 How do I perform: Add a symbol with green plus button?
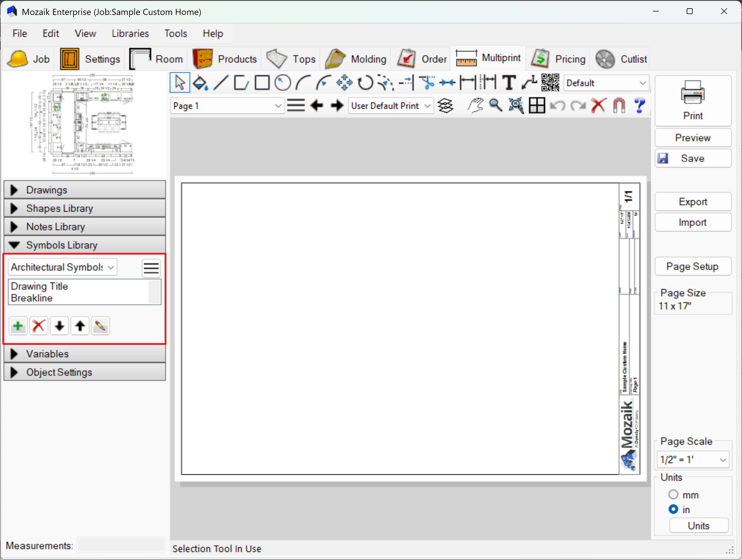18,326
